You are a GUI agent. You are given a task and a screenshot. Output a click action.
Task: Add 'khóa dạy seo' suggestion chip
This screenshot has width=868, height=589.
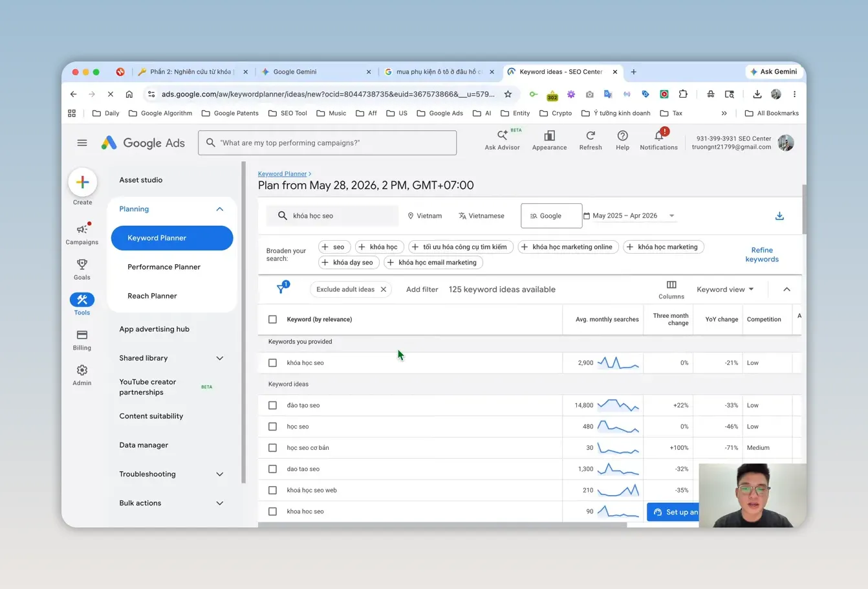pyautogui.click(x=349, y=262)
